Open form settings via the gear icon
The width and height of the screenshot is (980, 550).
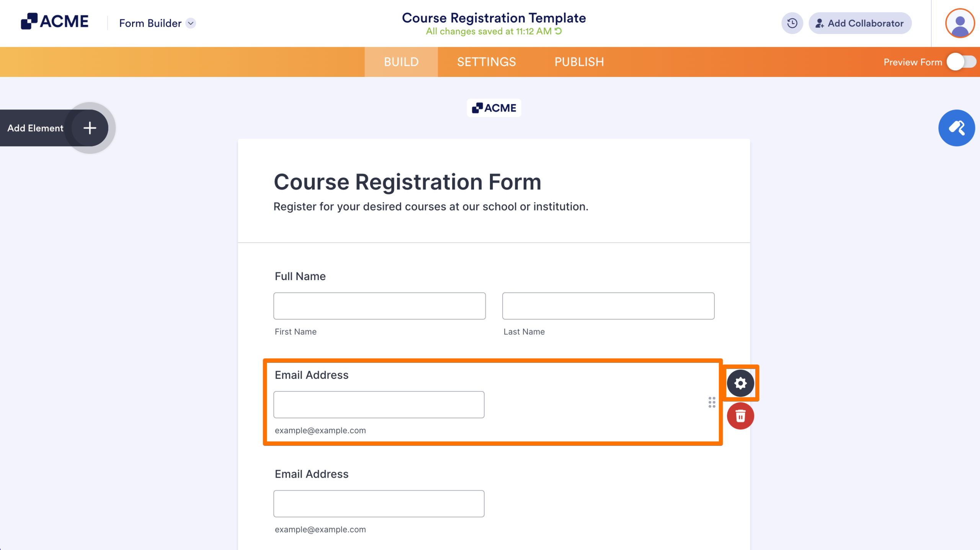pos(740,382)
